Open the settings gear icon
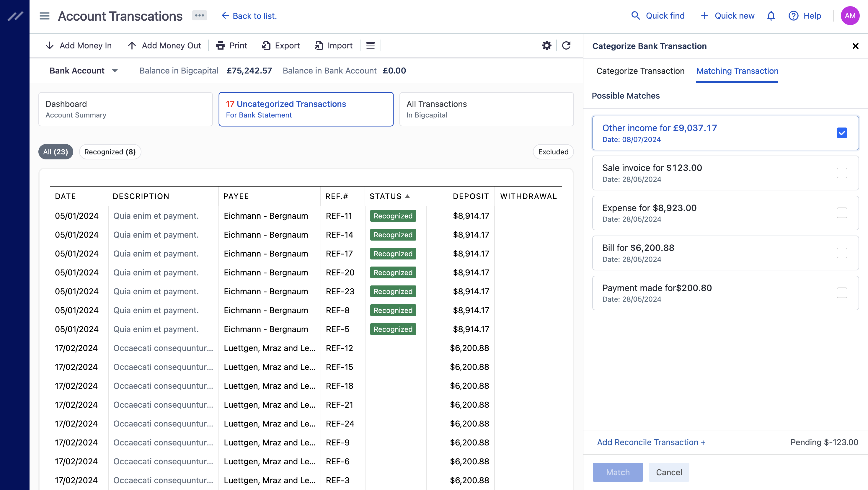The image size is (868, 490). 546,45
